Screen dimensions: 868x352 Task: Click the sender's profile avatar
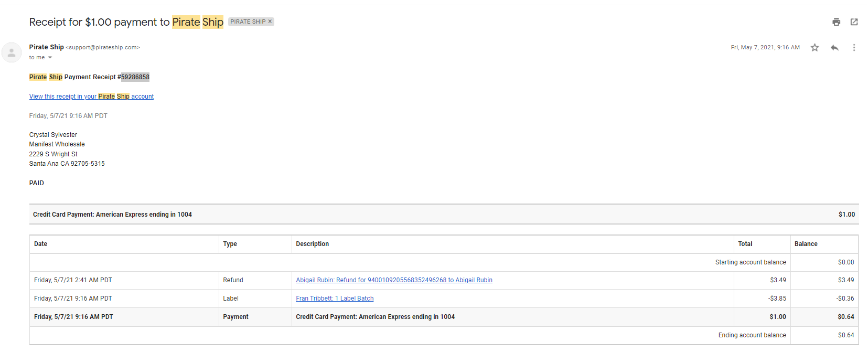click(x=12, y=52)
